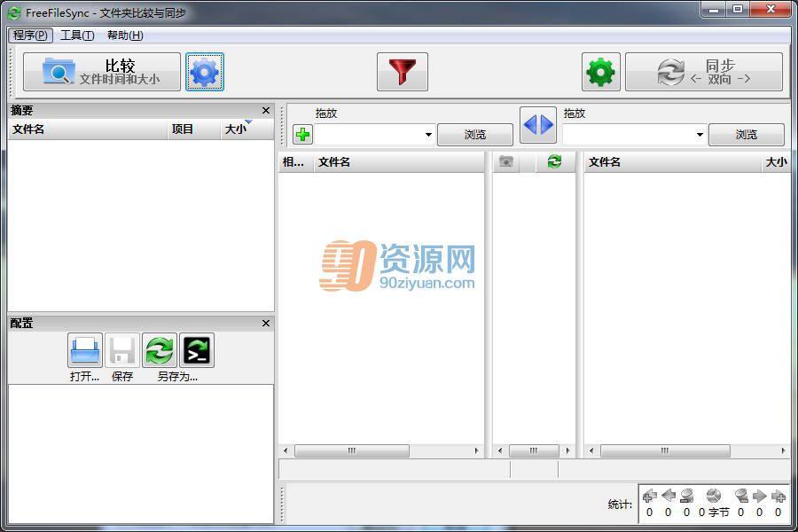
Task: Minimize the FreeFileSync window
Action: tap(714, 9)
